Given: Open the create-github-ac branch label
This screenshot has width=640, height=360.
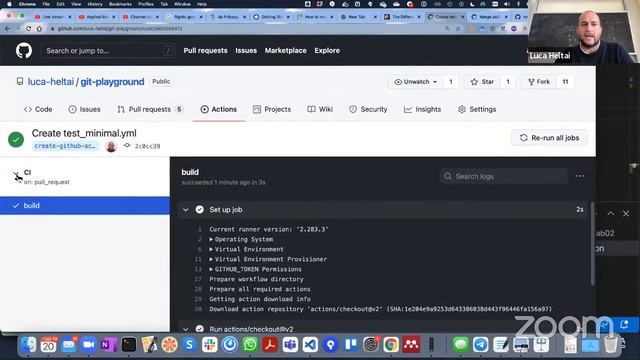Looking at the screenshot, I should [x=65, y=146].
